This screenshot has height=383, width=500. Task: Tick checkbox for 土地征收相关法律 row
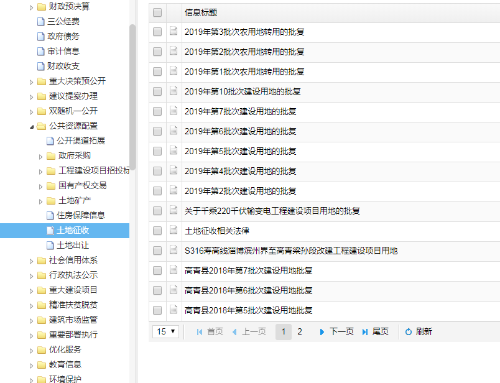157,231
